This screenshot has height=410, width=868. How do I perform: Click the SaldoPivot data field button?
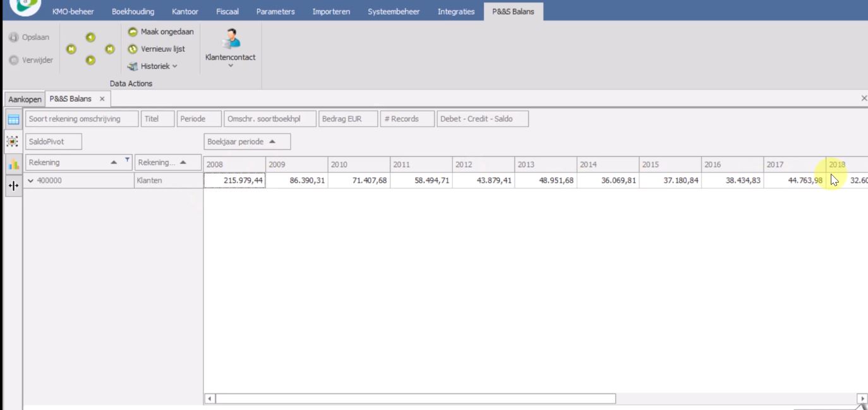(x=54, y=142)
